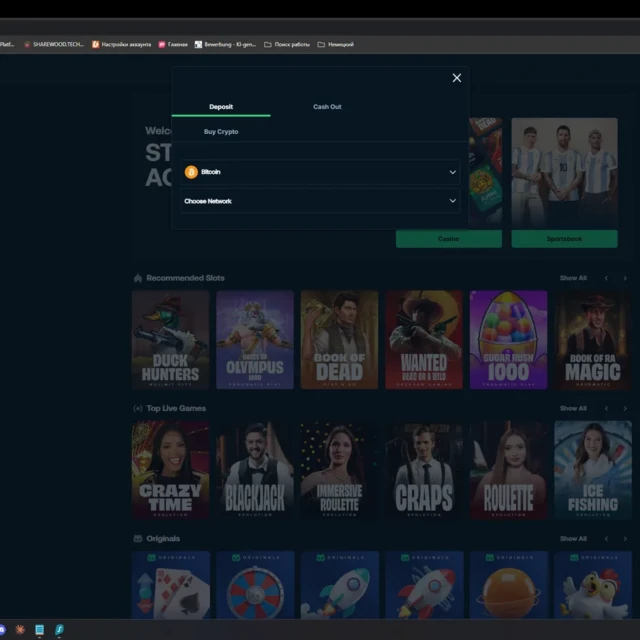Open the Duck Hunters slot
Screen dimensions: 640x640
(x=171, y=340)
